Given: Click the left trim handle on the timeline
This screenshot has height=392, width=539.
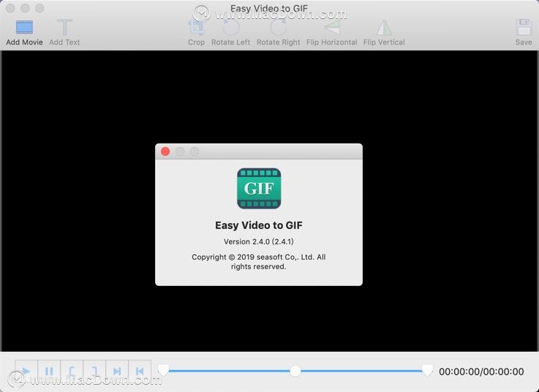Looking at the screenshot, I should pos(163,370).
